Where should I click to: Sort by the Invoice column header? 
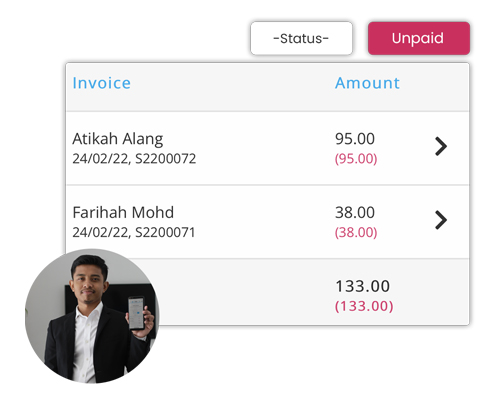(102, 83)
